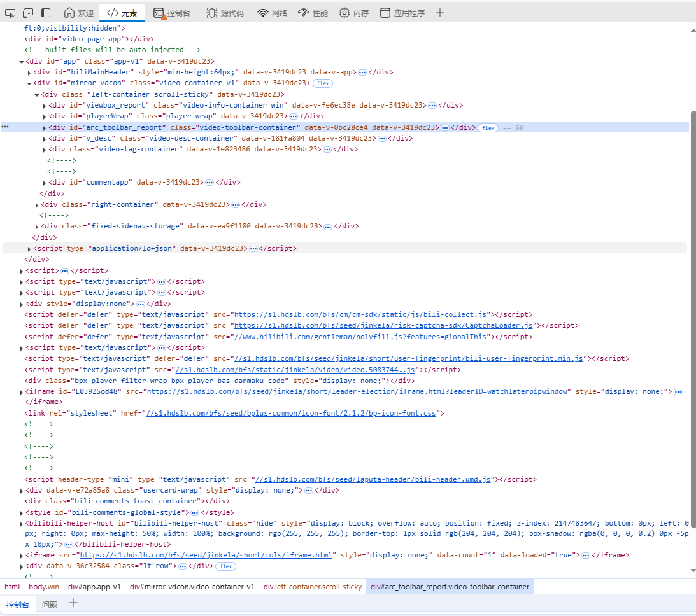Open the 性能 performance tab

313,13
